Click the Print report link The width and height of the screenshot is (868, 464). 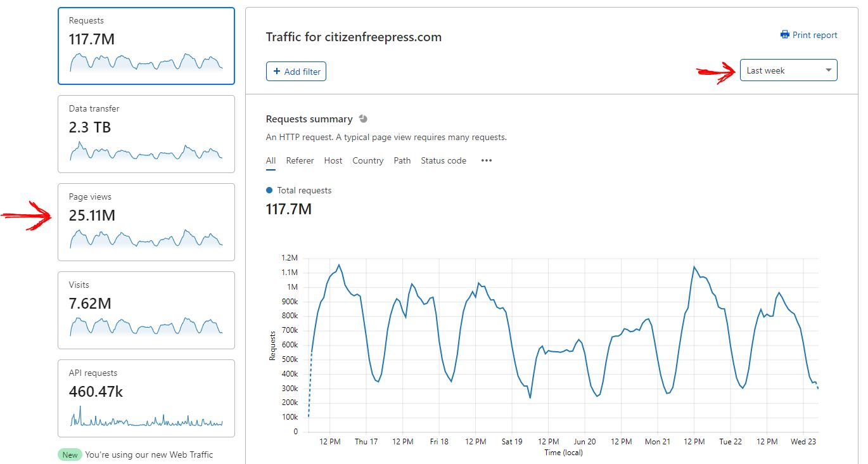(809, 35)
